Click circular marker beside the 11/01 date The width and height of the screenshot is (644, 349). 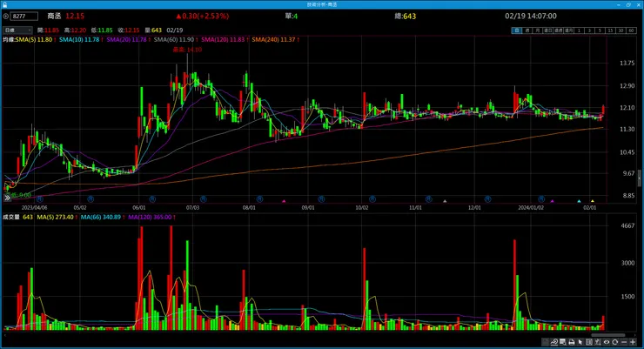point(428,199)
